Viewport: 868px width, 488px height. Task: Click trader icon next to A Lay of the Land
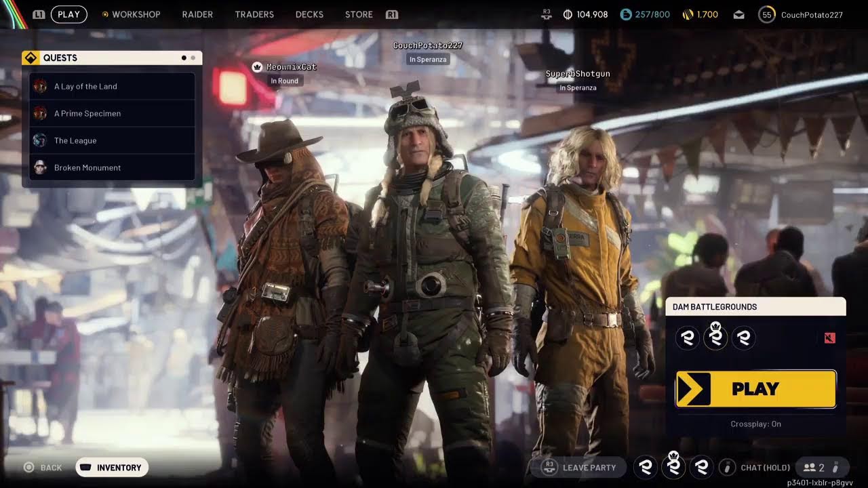pyautogui.click(x=40, y=86)
